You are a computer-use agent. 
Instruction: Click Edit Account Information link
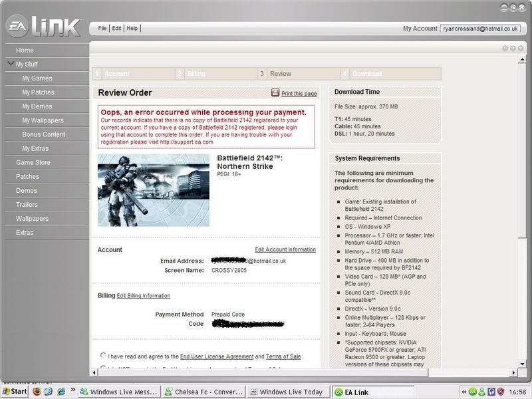click(x=285, y=250)
